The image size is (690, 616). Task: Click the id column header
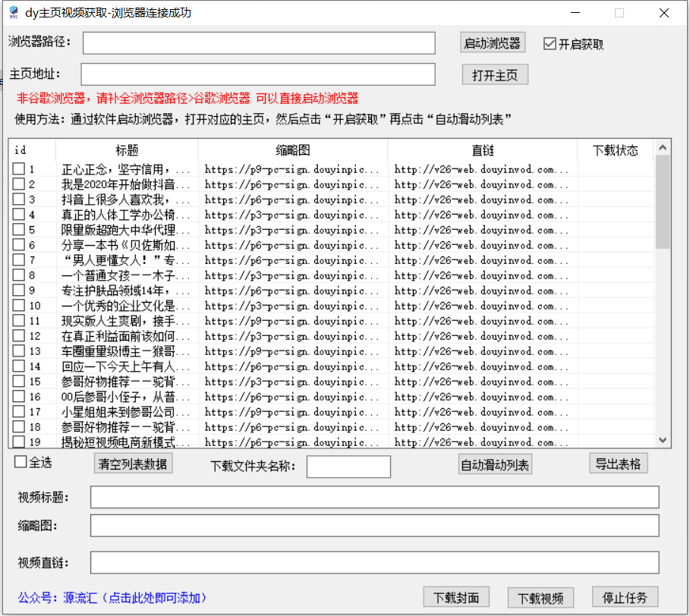(x=33, y=150)
